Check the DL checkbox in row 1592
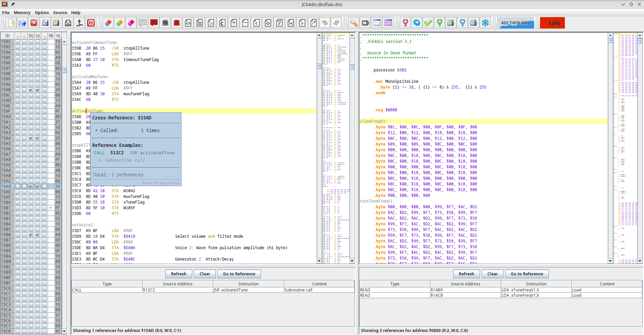The image size is (644, 335). [31, 42]
